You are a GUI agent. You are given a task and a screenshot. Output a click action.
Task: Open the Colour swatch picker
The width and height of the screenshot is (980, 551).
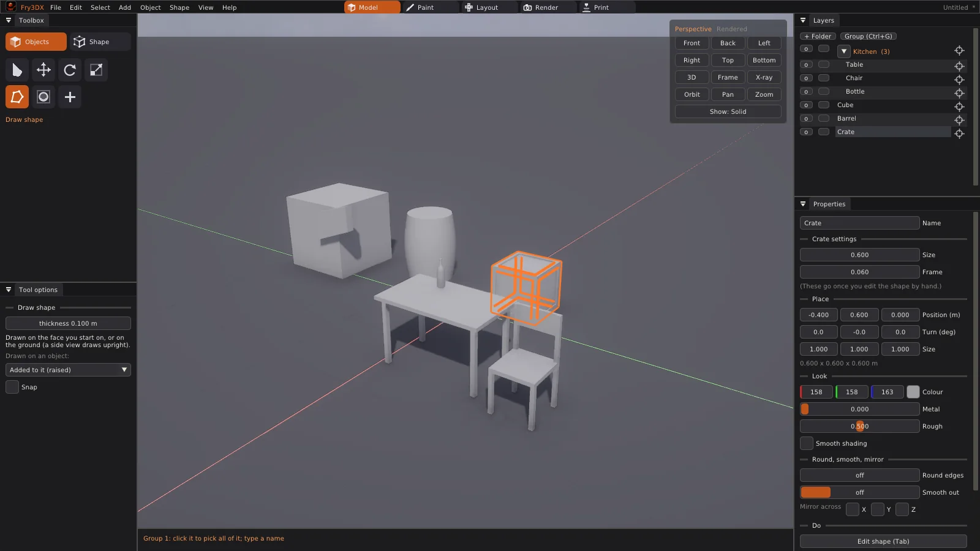913,392
